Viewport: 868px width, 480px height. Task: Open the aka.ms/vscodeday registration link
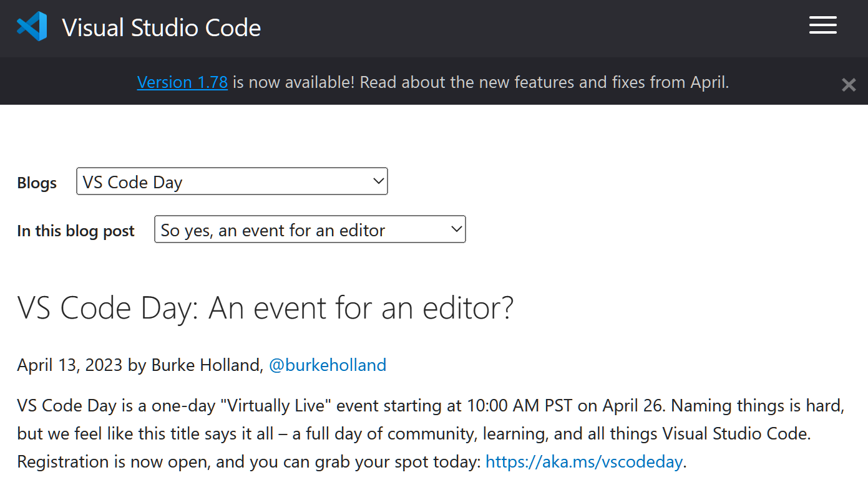coord(583,461)
